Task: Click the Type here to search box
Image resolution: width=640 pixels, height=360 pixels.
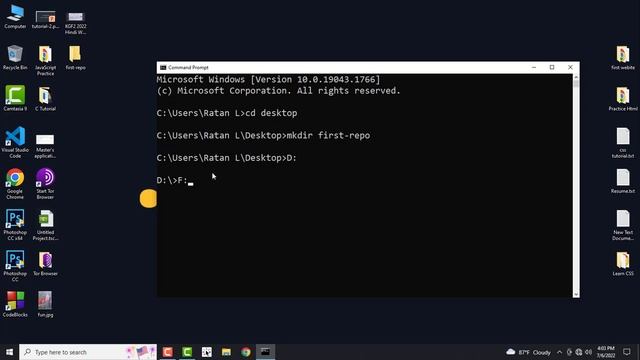Action: pyautogui.click(x=88, y=352)
